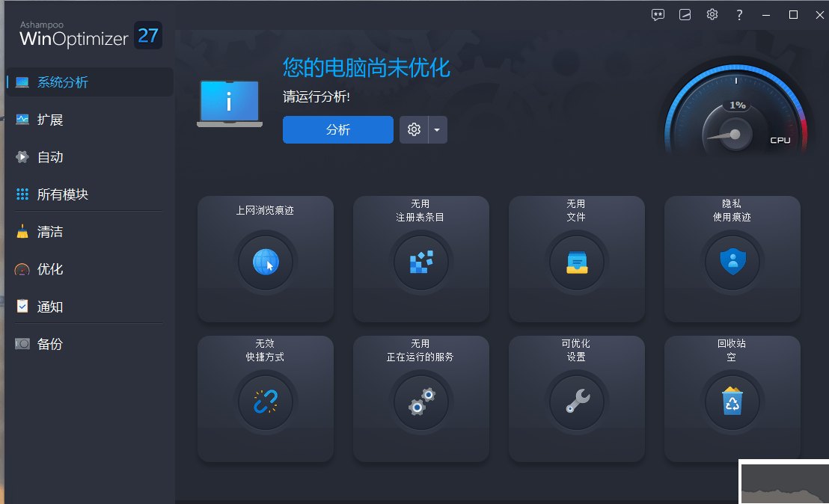Open the 可优化设置 wrench icon
Viewport: 829px width, 504px height.
coord(577,402)
